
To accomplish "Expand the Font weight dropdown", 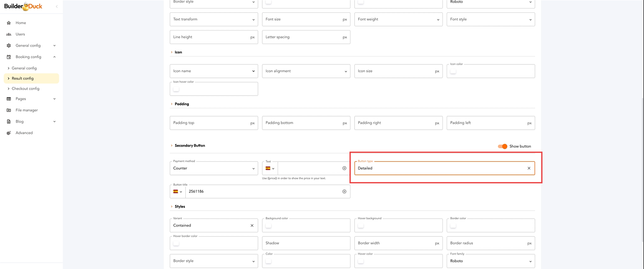I will [x=398, y=19].
